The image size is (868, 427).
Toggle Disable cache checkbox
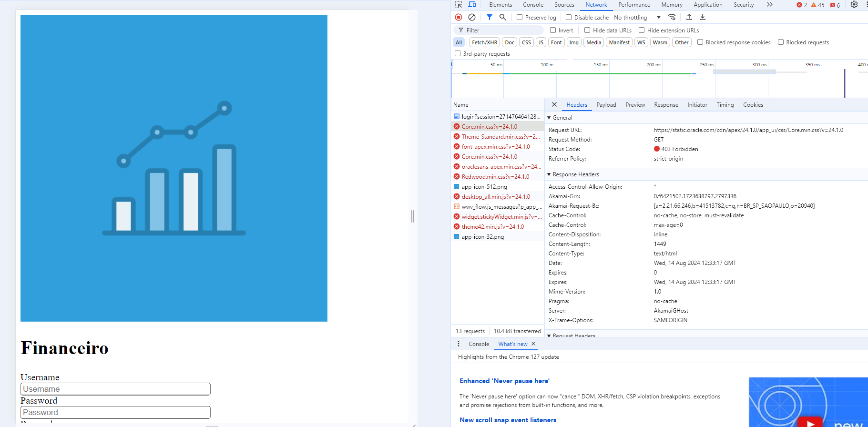click(569, 18)
